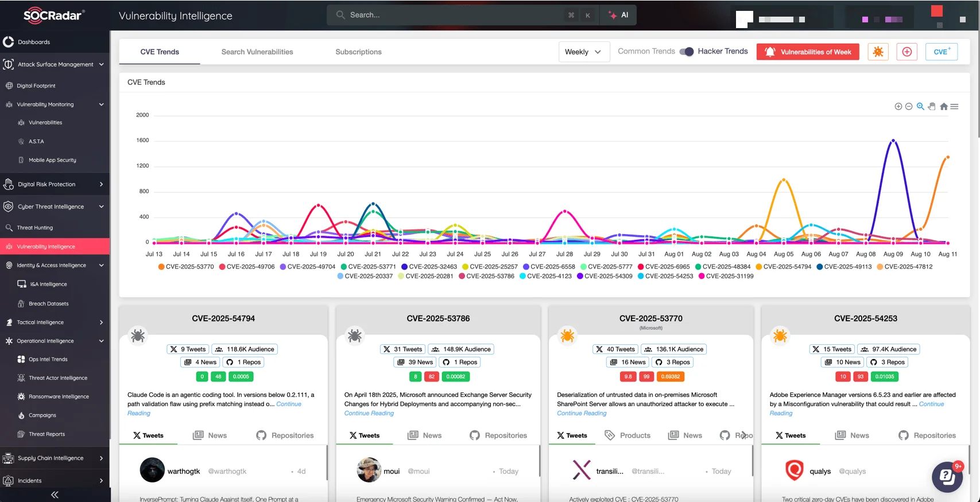This screenshot has width=980, height=502.
Task: Toggle Common Trends / Hacker Trends switch
Action: pos(687,52)
